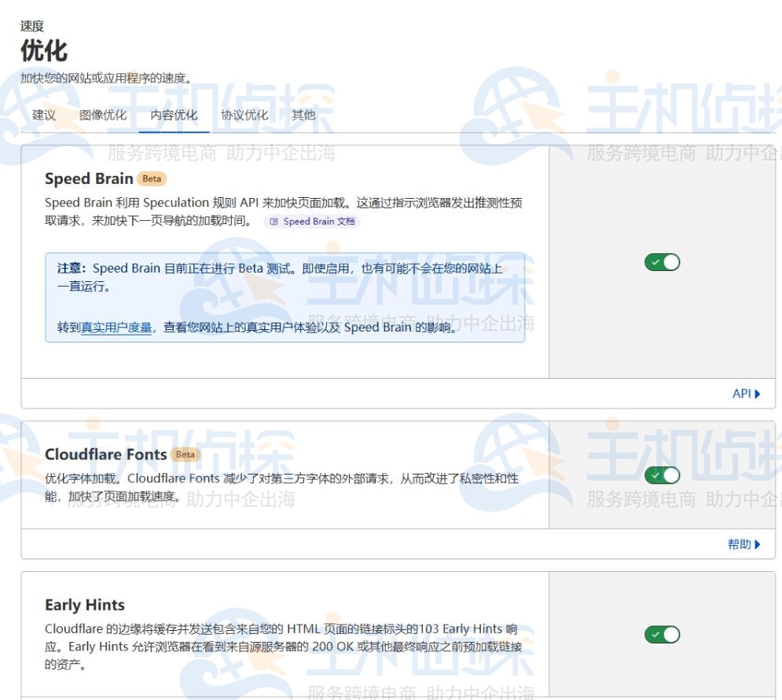Toggle the Early Hints switch
This screenshot has height=700, width=782.
click(662, 634)
